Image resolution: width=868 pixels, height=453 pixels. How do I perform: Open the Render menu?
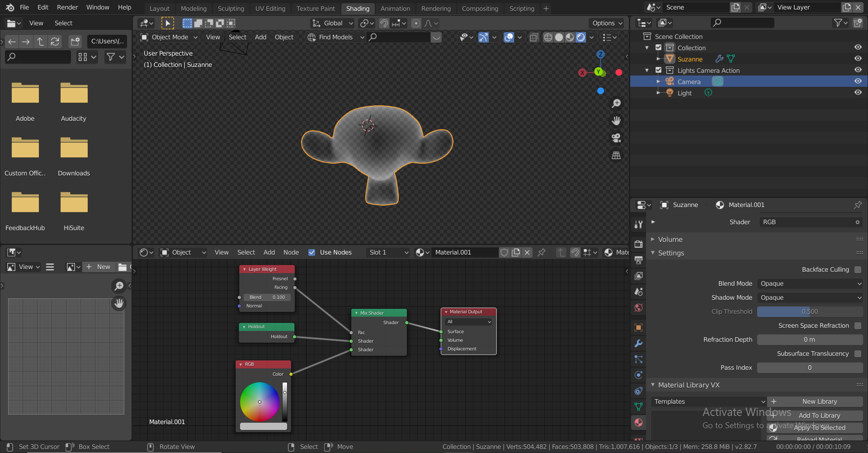pos(67,7)
